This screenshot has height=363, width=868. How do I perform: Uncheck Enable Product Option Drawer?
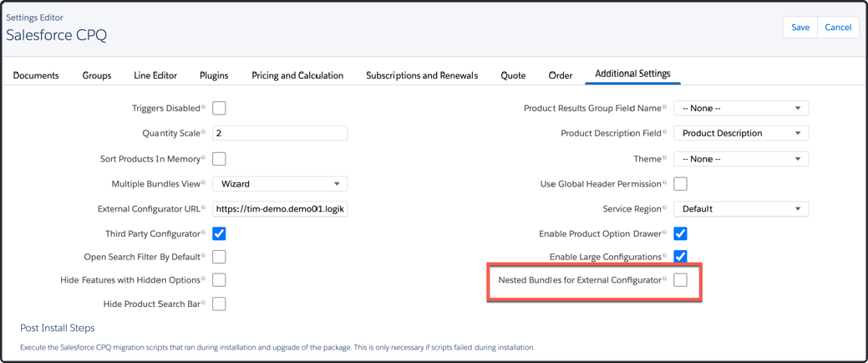pos(680,234)
